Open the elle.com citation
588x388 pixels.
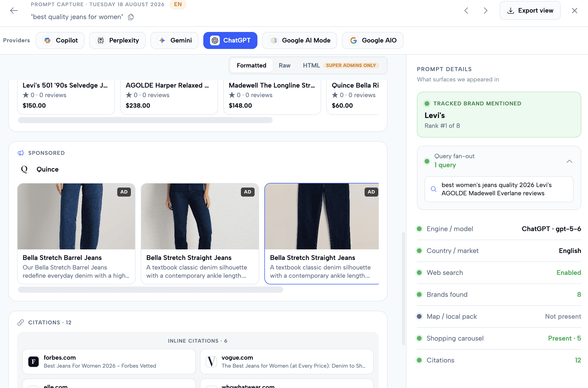click(x=109, y=384)
